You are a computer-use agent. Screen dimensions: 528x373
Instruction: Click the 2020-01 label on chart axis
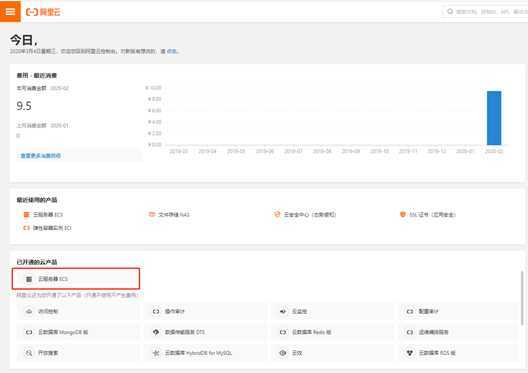[x=465, y=151]
